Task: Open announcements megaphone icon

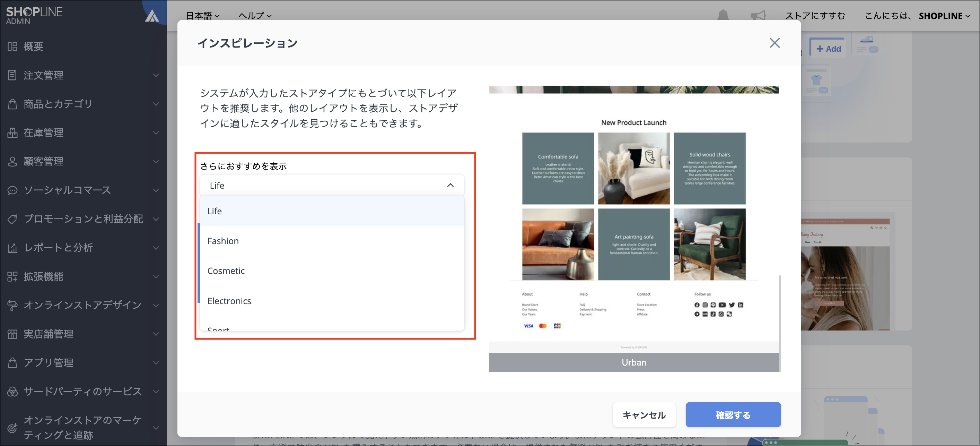Action: coord(758,15)
